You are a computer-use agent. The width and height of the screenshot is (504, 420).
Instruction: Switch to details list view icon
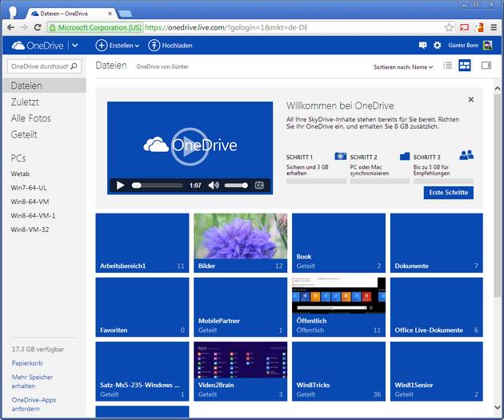pos(447,66)
